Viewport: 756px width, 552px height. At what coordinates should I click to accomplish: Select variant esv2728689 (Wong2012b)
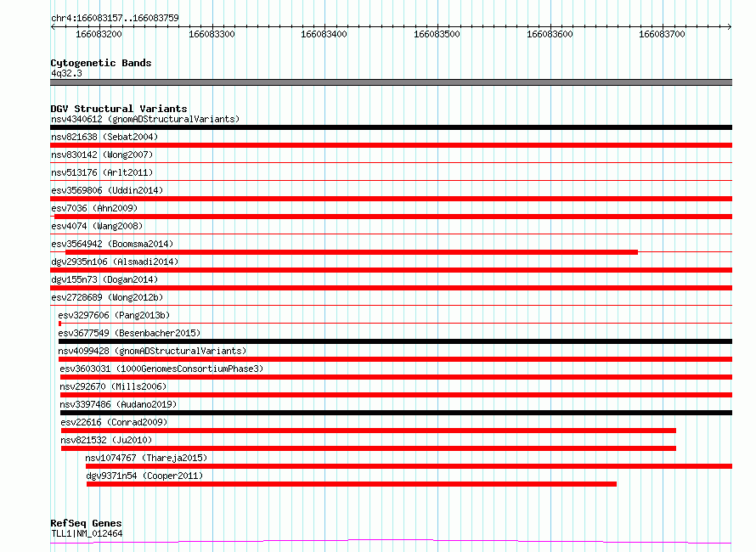[107, 297]
